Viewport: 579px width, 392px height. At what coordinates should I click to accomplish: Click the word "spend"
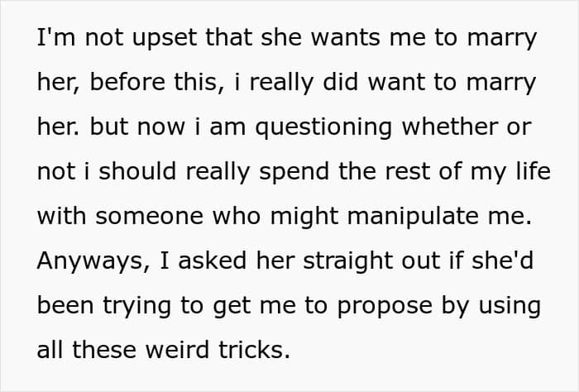[291, 170]
